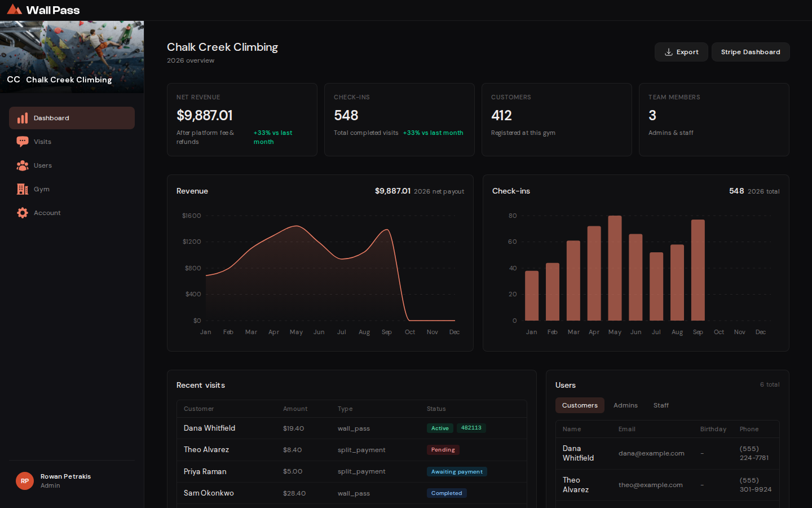The height and width of the screenshot is (508, 812).
Task: Open the Stripe Dashboard button
Action: (x=751, y=52)
